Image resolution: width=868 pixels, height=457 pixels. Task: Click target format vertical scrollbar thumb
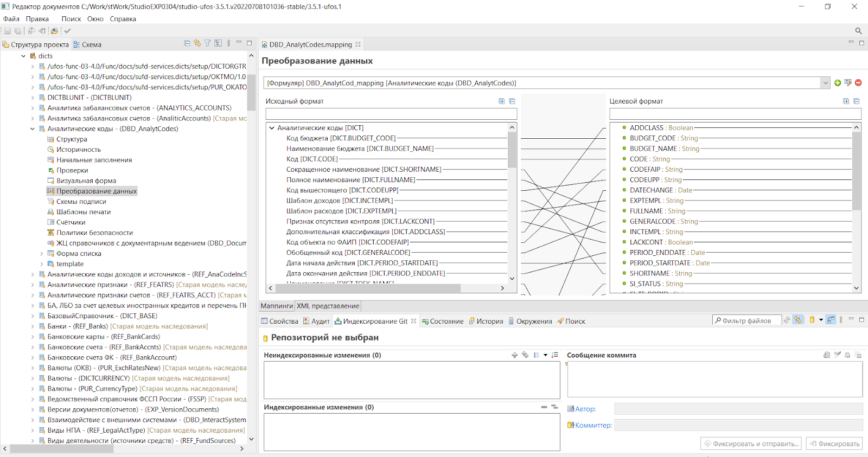pos(857,170)
